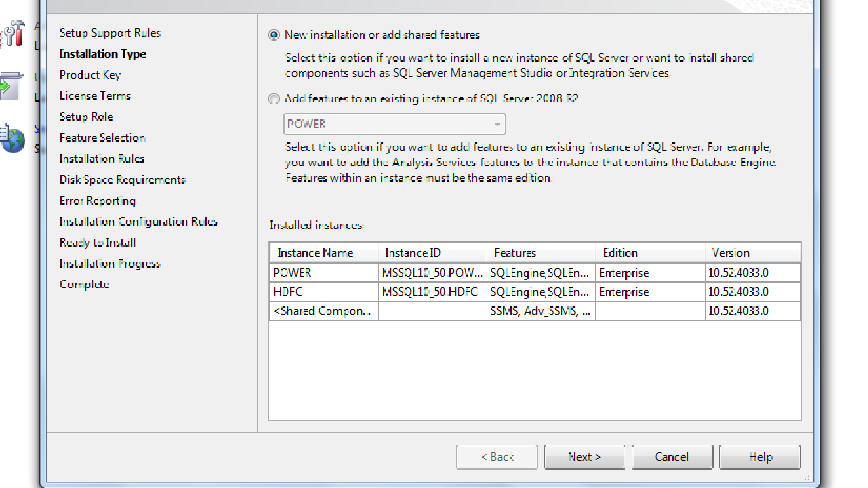
Task: Click Product Key step
Action: click(90, 75)
